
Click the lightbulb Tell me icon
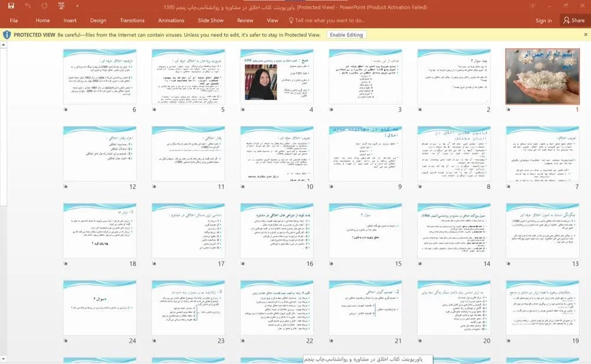(291, 20)
